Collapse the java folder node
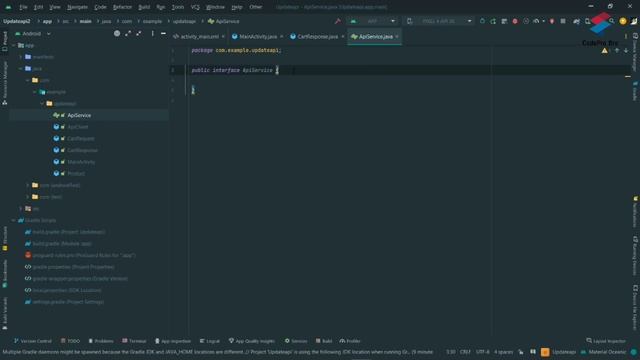This screenshot has height=360, width=640. (x=21, y=69)
